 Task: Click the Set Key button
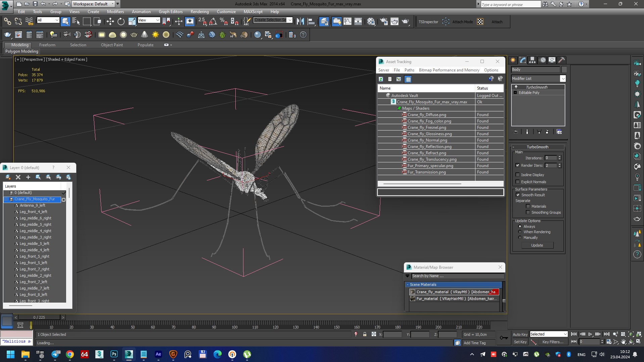520,342
